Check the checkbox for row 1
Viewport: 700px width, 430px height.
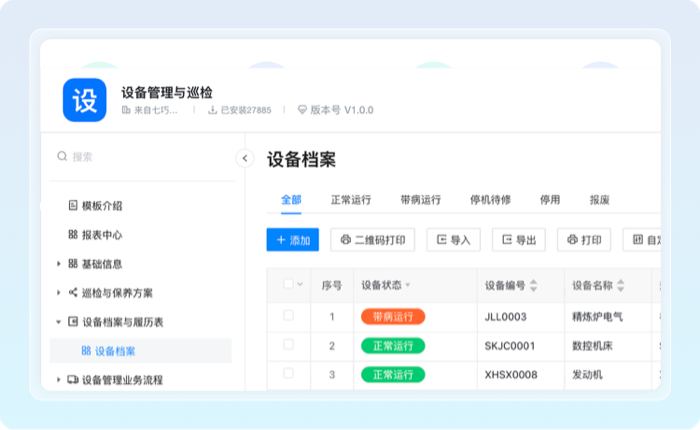coord(288,316)
